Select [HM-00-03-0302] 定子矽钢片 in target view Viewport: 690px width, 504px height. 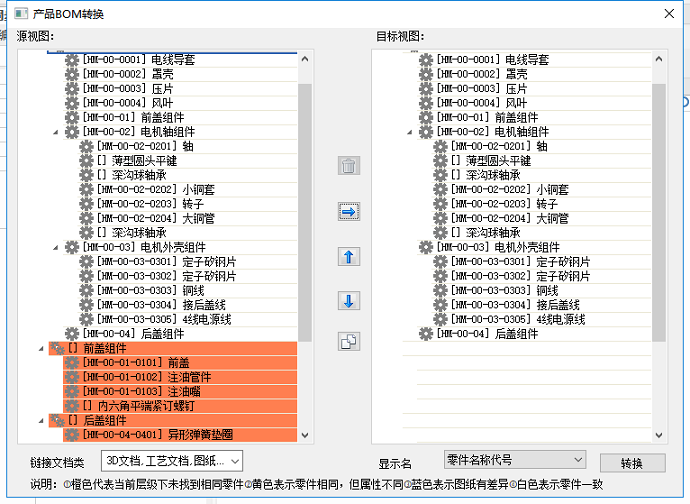[521, 276]
